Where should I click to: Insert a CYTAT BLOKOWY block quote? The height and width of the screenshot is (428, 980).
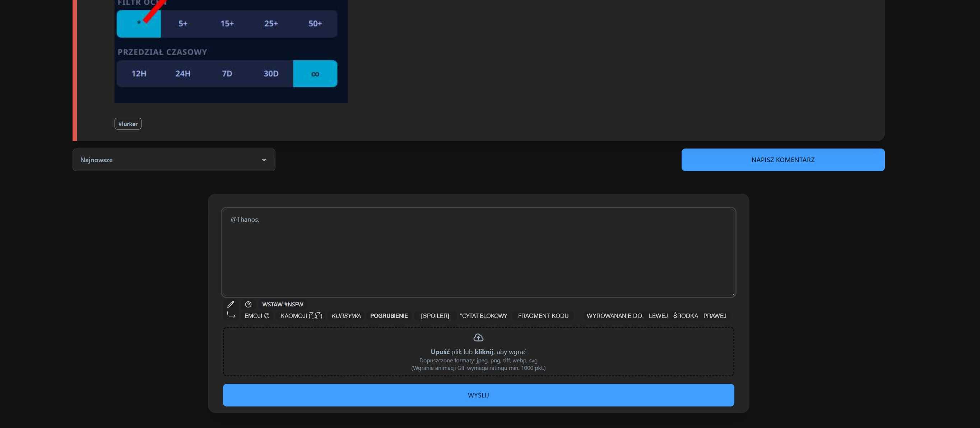tap(483, 316)
